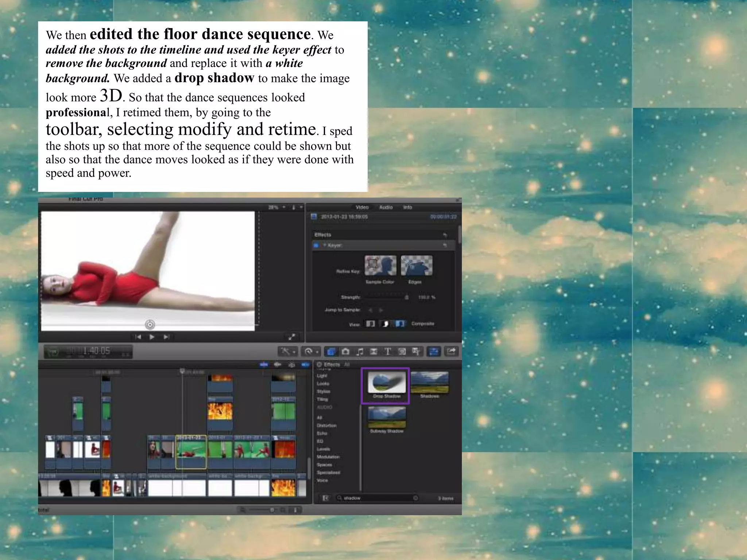Toggle timeline snapping
This screenshot has height=560, width=747.
305,365
